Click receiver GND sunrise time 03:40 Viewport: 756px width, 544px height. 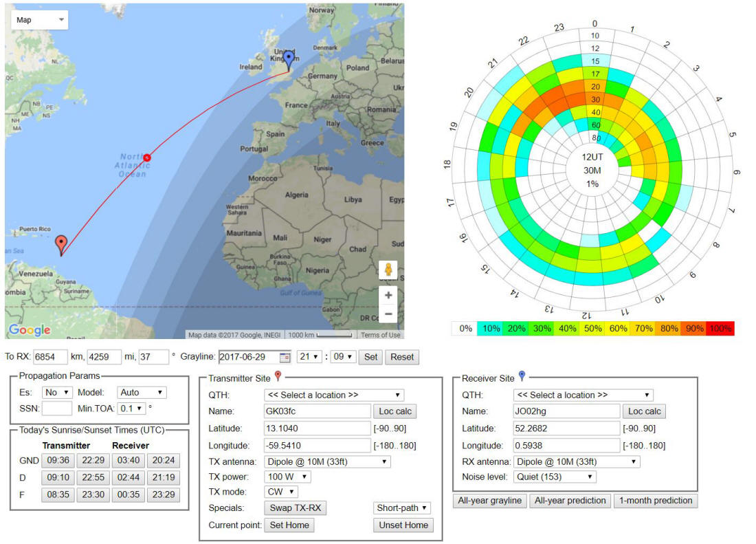click(x=129, y=461)
